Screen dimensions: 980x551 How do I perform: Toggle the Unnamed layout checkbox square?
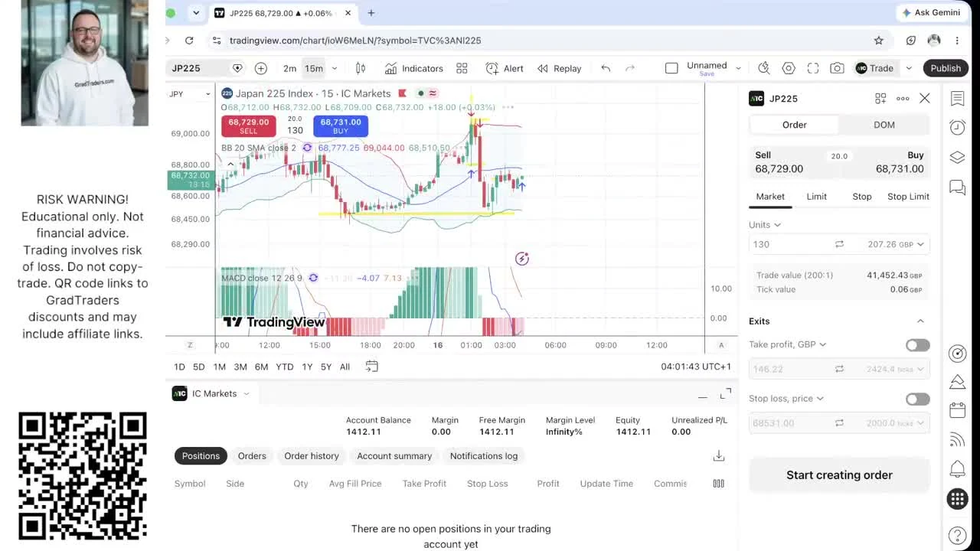click(x=671, y=68)
